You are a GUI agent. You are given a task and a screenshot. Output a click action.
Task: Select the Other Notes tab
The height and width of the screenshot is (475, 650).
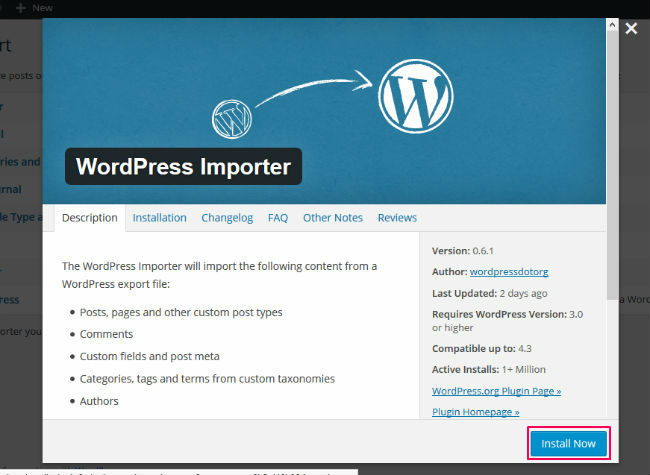333,218
